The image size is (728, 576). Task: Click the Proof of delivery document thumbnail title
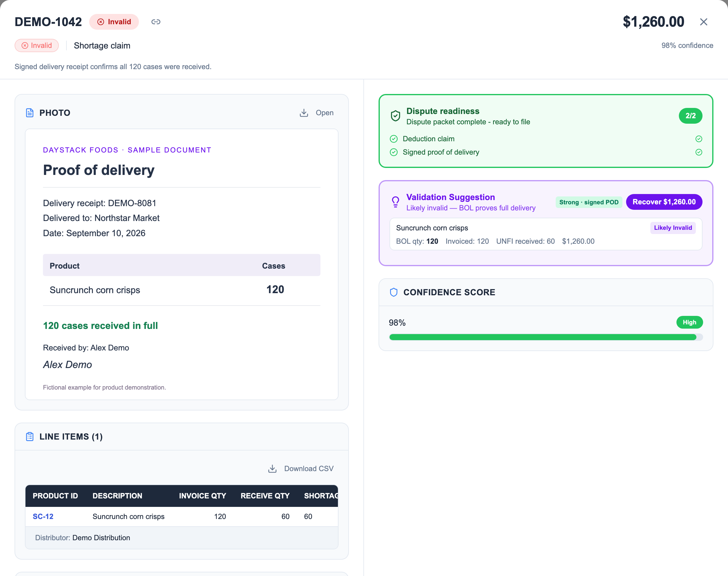[99, 170]
